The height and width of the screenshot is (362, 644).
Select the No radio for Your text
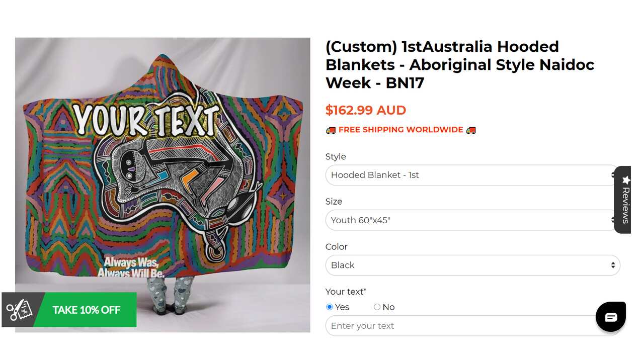(x=377, y=307)
